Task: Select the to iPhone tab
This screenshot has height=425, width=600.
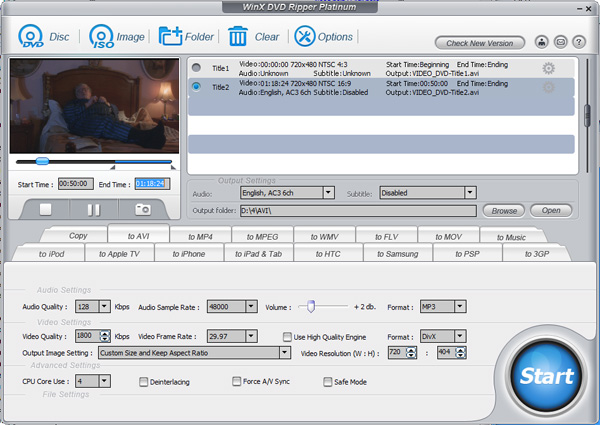Action: pyautogui.click(x=187, y=254)
